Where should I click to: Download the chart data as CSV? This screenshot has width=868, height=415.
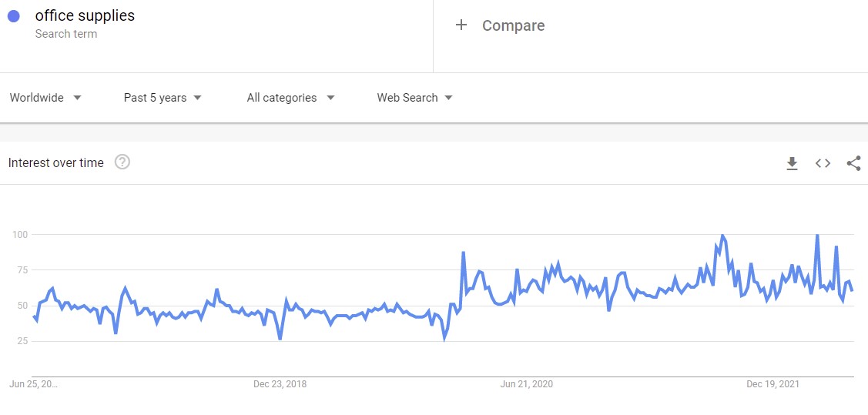coord(792,163)
